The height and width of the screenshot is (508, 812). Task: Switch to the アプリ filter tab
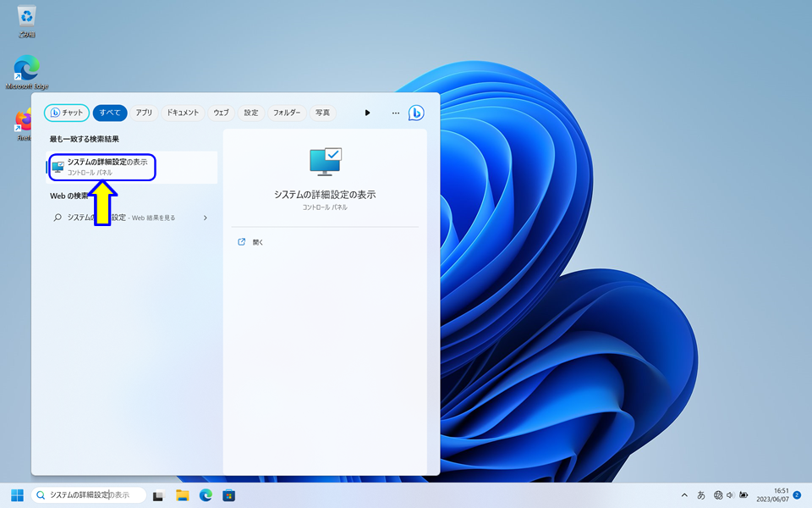pyautogui.click(x=144, y=113)
